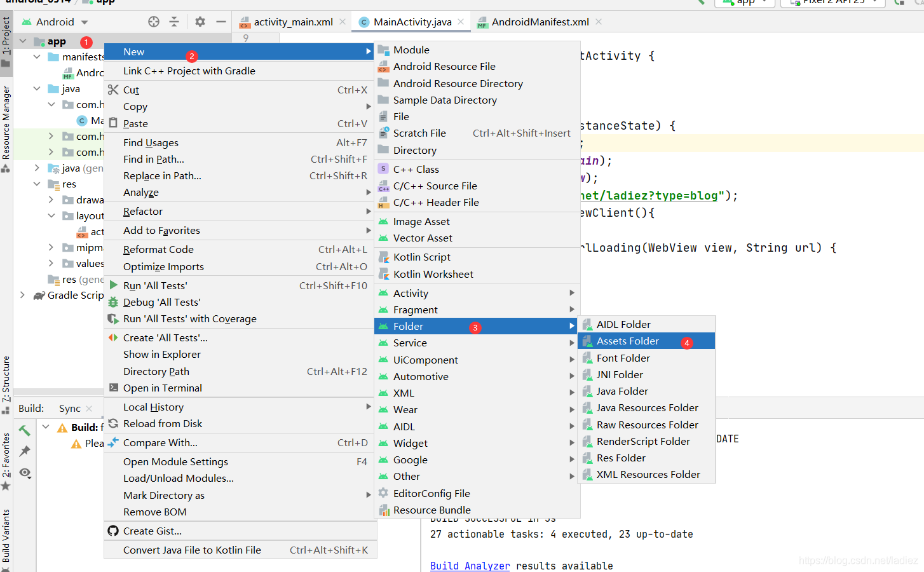Choose Module in New submenu
The width and height of the screenshot is (924, 572).
pyautogui.click(x=477, y=50)
